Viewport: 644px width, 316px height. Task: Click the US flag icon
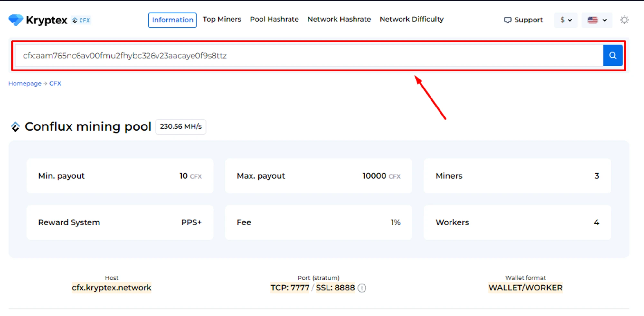coord(592,20)
